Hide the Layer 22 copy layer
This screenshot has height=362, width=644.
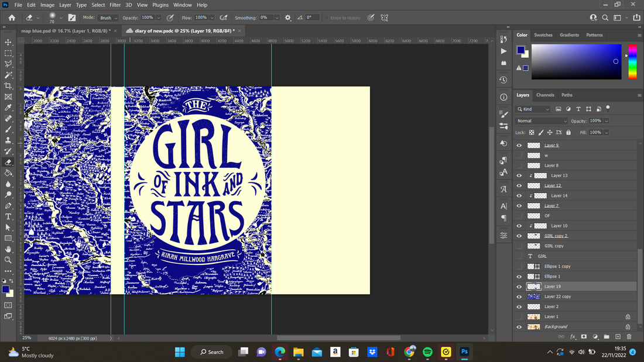pos(519,297)
